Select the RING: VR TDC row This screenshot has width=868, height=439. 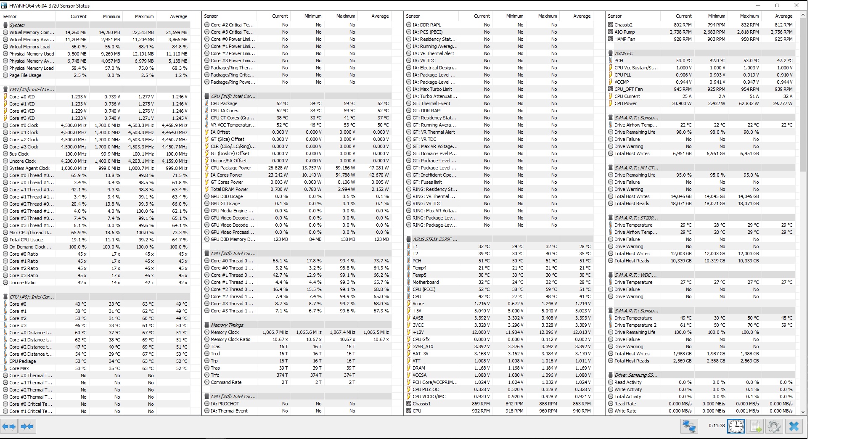coord(500,204)
